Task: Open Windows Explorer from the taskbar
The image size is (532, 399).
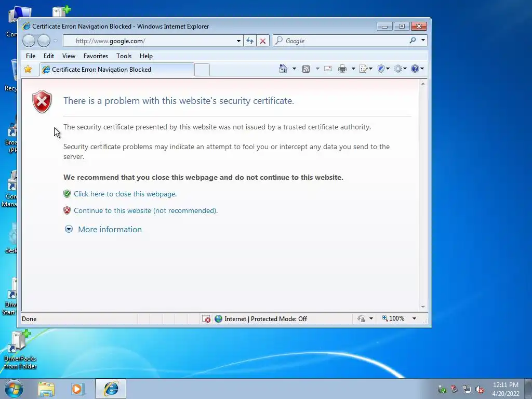Action: [x=46, y=389]
